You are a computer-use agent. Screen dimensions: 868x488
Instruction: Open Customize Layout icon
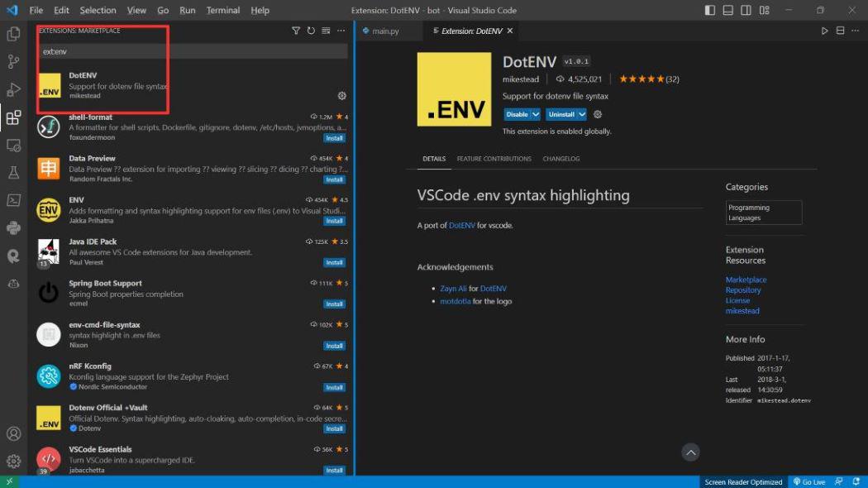[x=765, y=10]
